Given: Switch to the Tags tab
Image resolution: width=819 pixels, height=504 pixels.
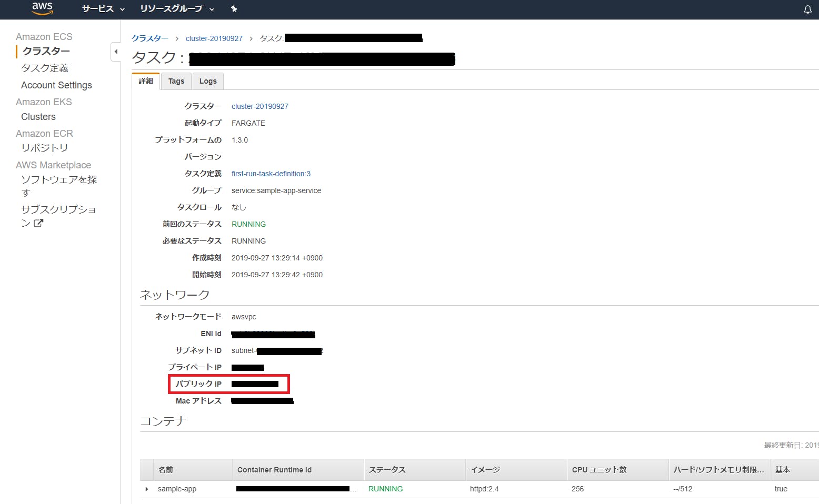Looking at the screenshot, I should 176,81.
